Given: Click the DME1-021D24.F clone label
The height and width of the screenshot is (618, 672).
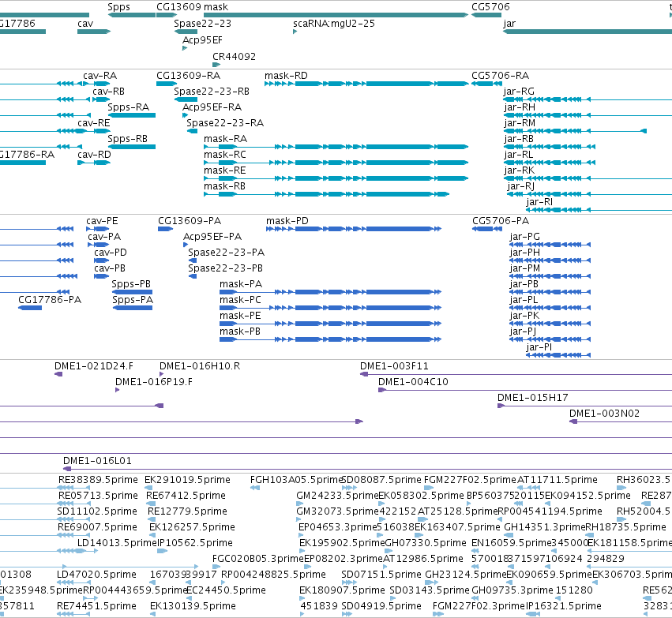Looking at the screenshot, I should 93,366.
